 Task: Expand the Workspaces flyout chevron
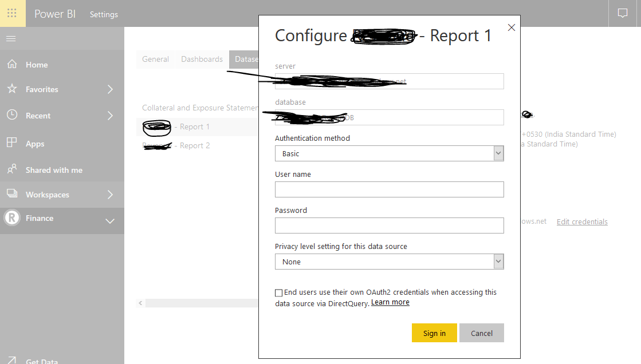(x=110, y=195)
